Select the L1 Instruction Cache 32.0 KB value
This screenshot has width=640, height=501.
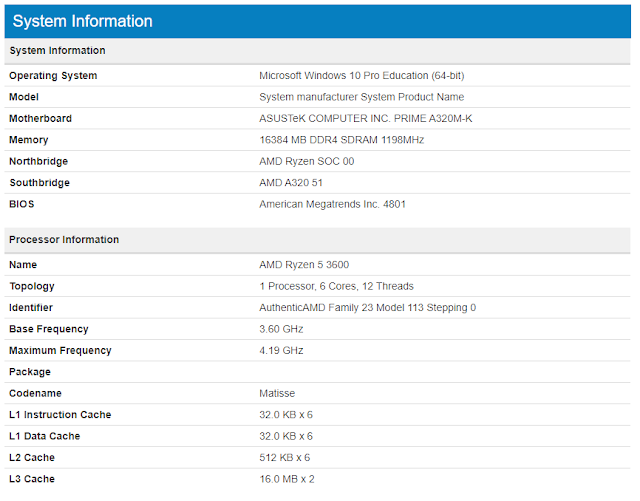[x=286, y=415]
